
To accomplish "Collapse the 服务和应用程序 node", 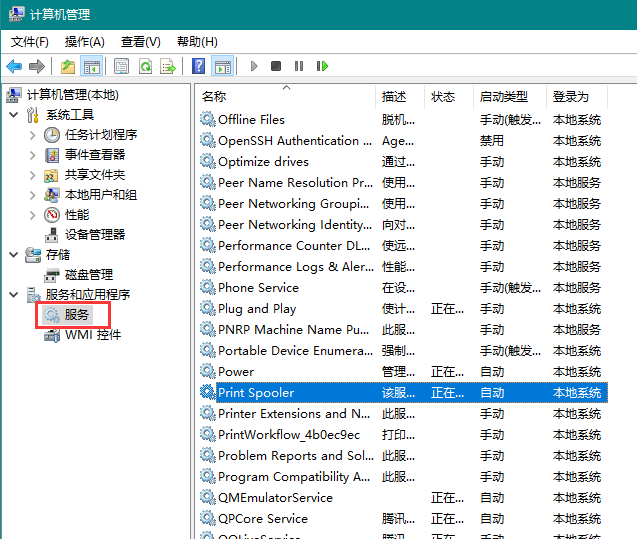I will coord(13,295).
